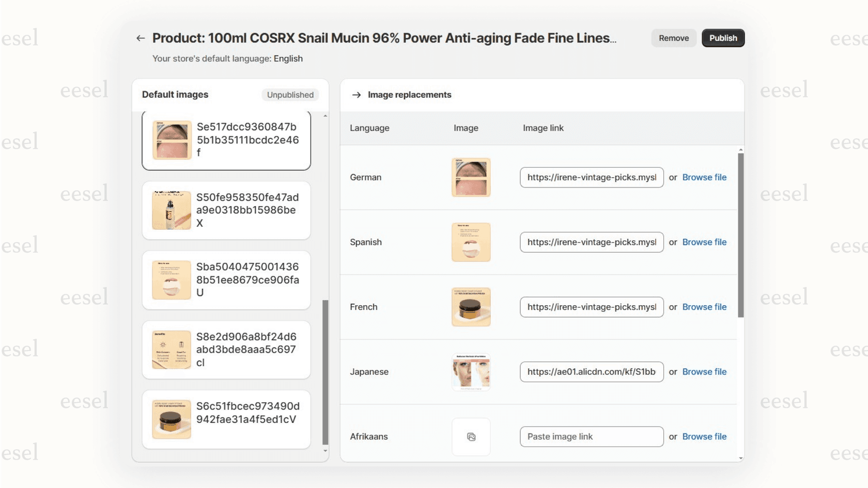Click the German image link field
868x488 pixels.
click(591, 177)
